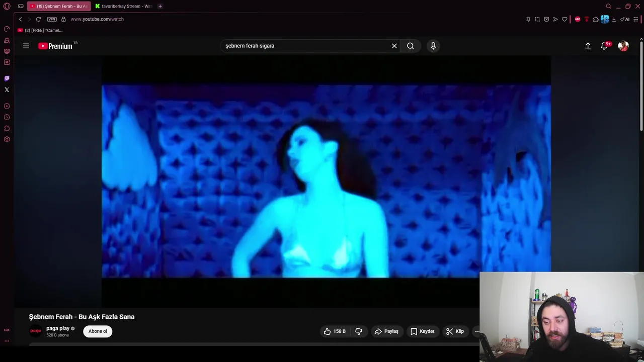Open the YouTube upload/create button
Screen dimensions: 644x362
[x=588, y=46]
